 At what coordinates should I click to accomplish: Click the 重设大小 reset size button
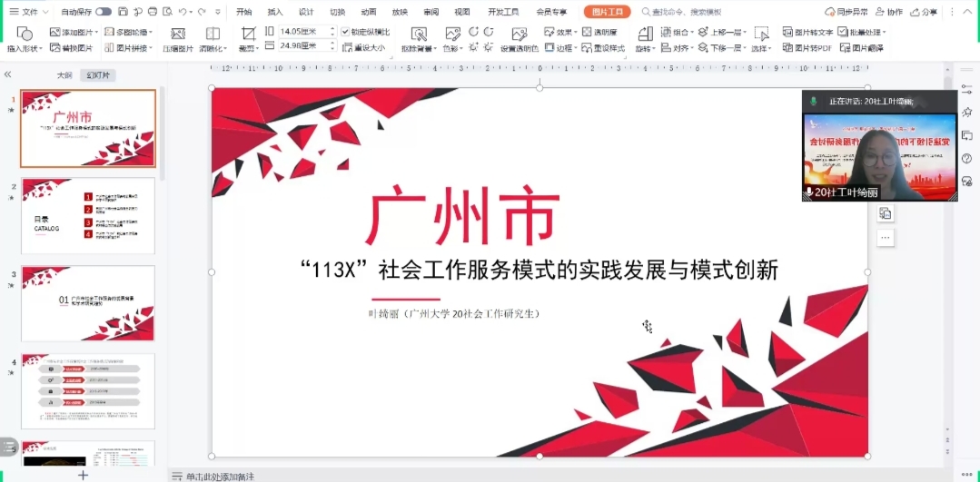coord(363,48)
